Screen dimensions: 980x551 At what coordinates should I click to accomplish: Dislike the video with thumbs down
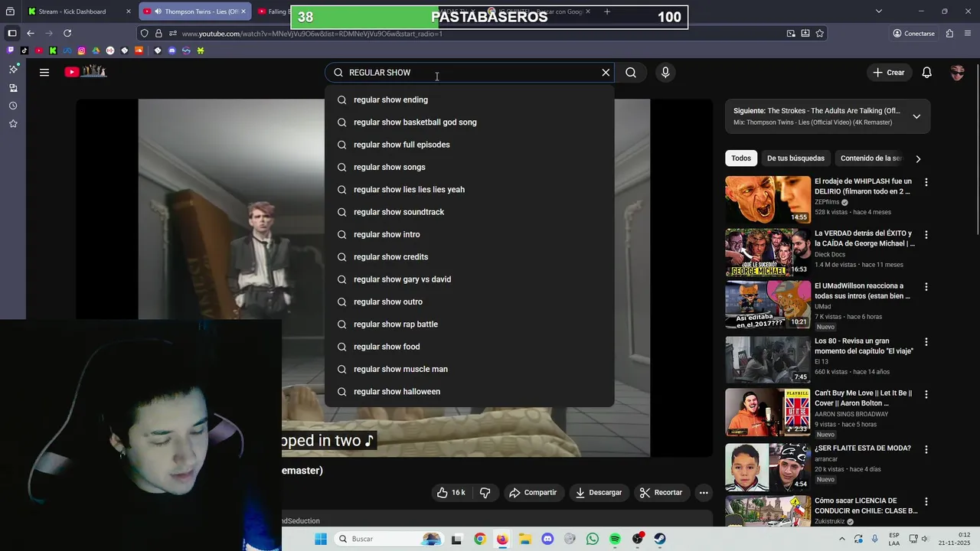click(485, 492)
